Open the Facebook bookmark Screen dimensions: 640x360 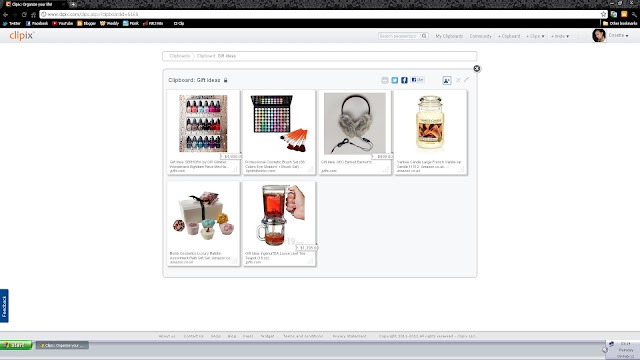(37, 23)
